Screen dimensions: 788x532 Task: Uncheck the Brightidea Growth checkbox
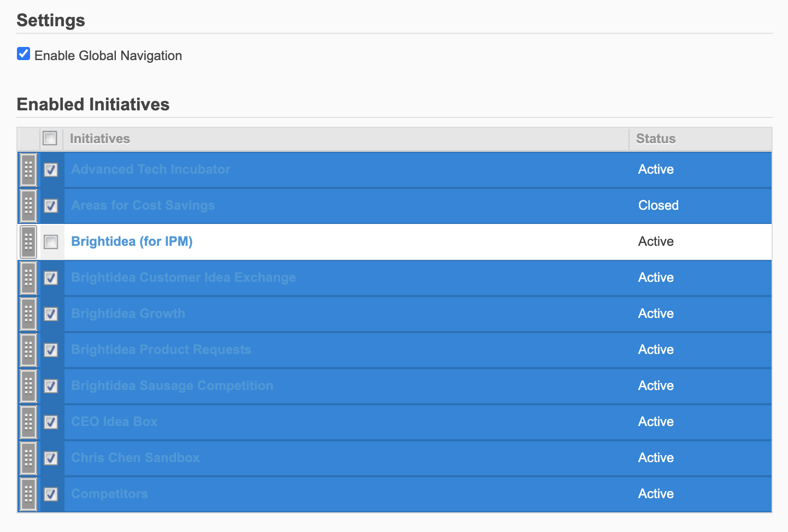pyautogui.click(x=51, y=314)
